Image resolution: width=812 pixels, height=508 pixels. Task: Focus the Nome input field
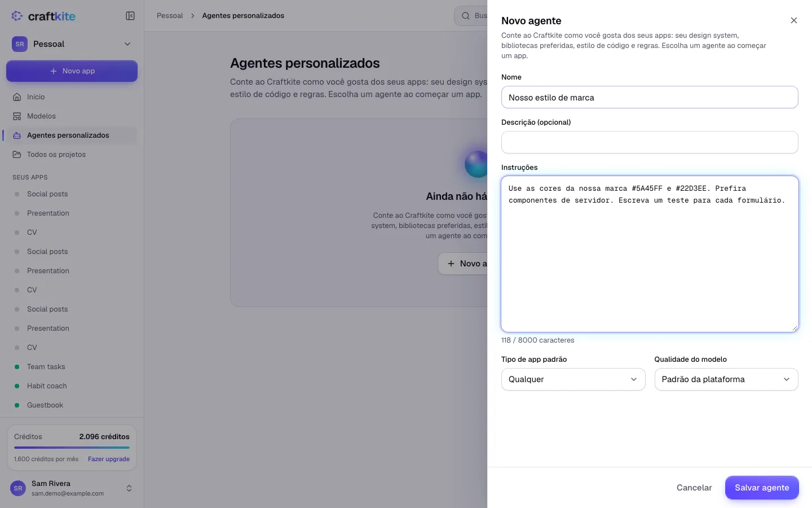coord(650,97)
